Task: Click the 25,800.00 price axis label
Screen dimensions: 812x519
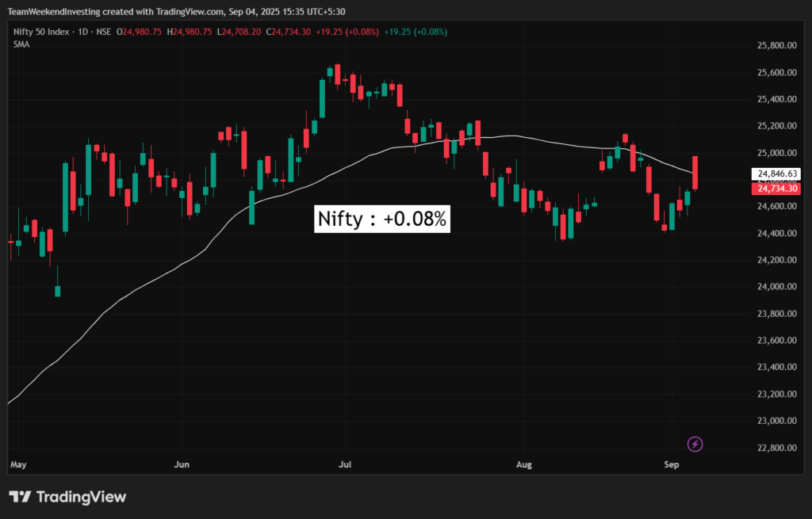Action: [x=777, y=45]
